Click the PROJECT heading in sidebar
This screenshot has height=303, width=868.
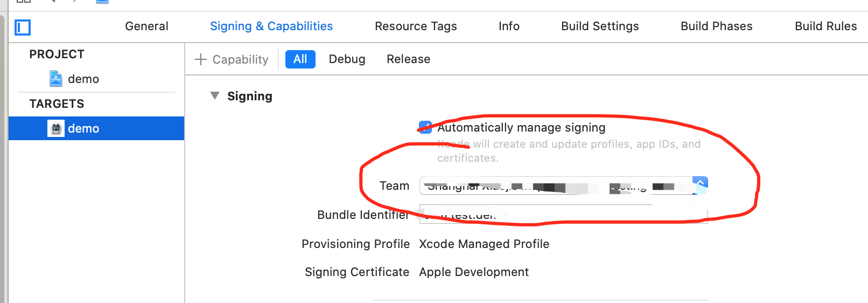pyautogui.click(x=57, y=54)
